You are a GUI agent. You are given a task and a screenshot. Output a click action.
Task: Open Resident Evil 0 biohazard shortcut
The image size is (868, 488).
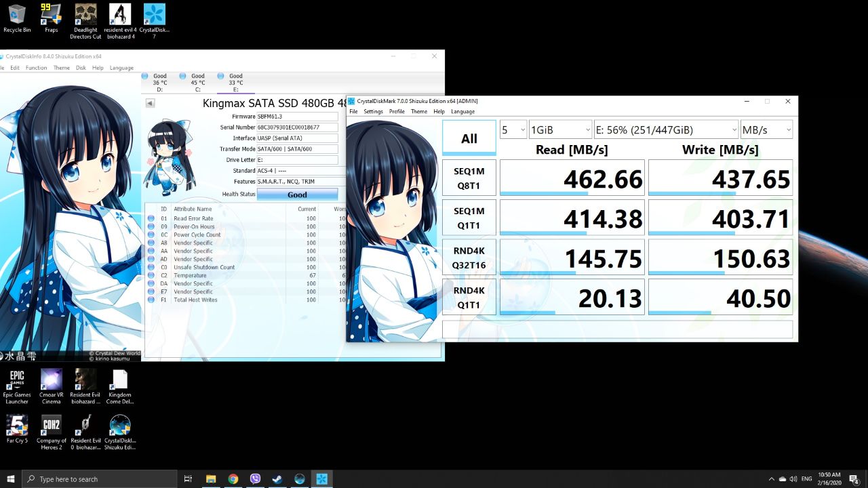pyautogui.click(x=85, y=432)
